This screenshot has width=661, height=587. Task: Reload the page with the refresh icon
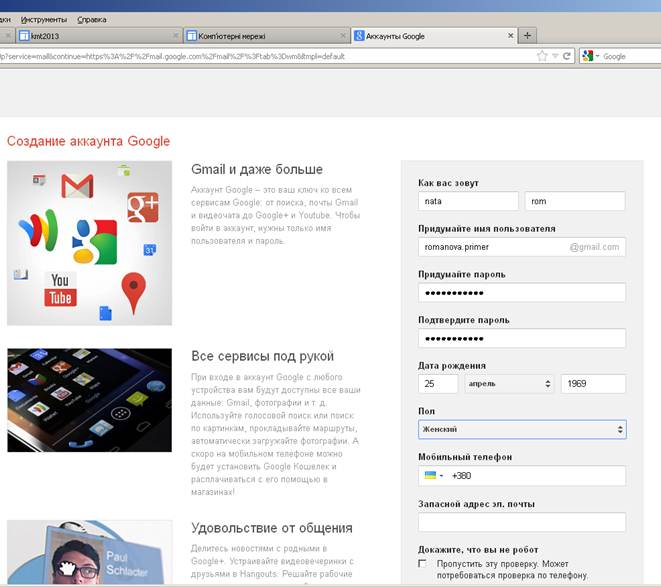567,56
